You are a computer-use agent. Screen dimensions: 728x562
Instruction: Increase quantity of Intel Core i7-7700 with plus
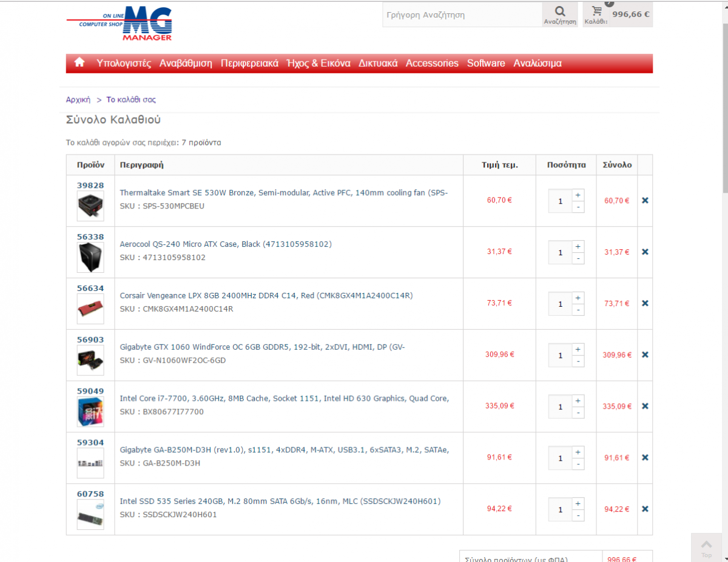coord(578,401)
